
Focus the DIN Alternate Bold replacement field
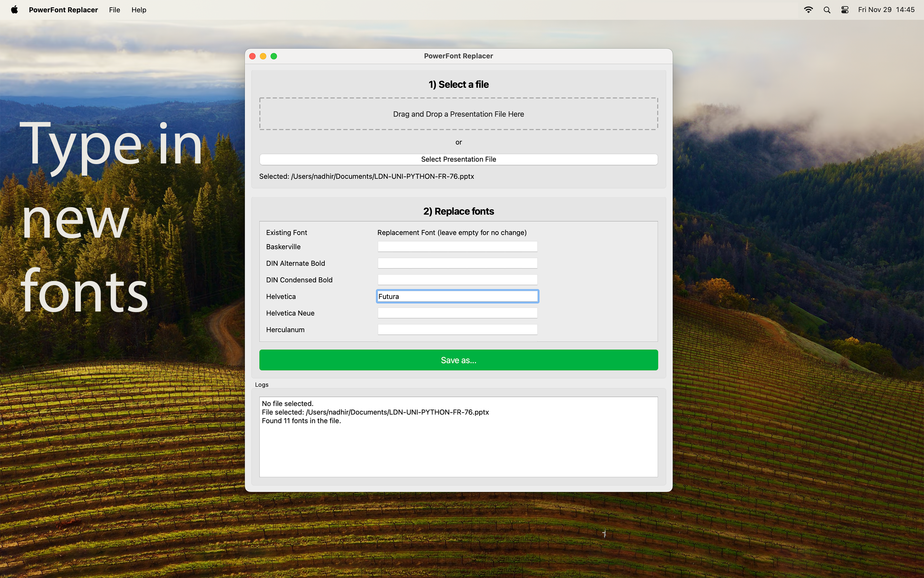[458, 263]
